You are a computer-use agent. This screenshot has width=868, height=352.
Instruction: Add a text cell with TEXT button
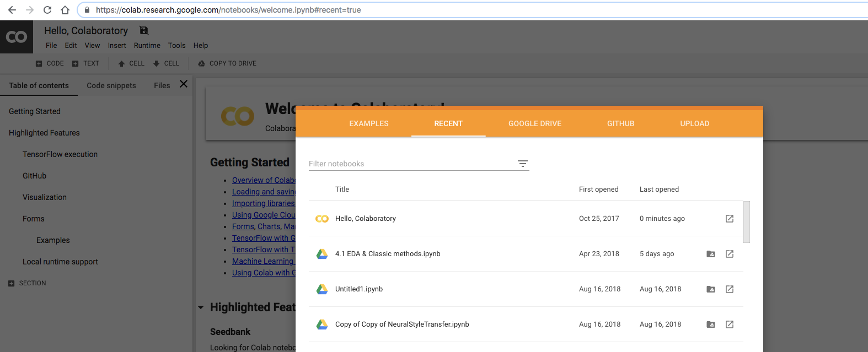pyautogui.click(x=85, y=63)
